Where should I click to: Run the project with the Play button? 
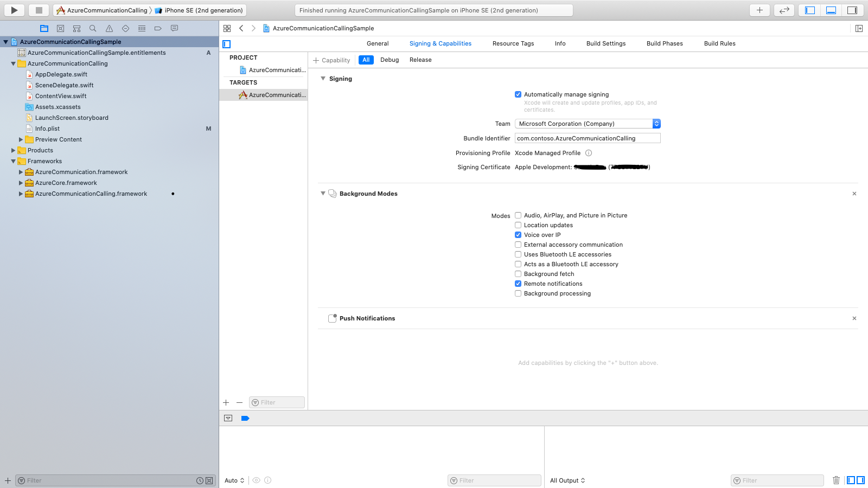tap(15, 10)
